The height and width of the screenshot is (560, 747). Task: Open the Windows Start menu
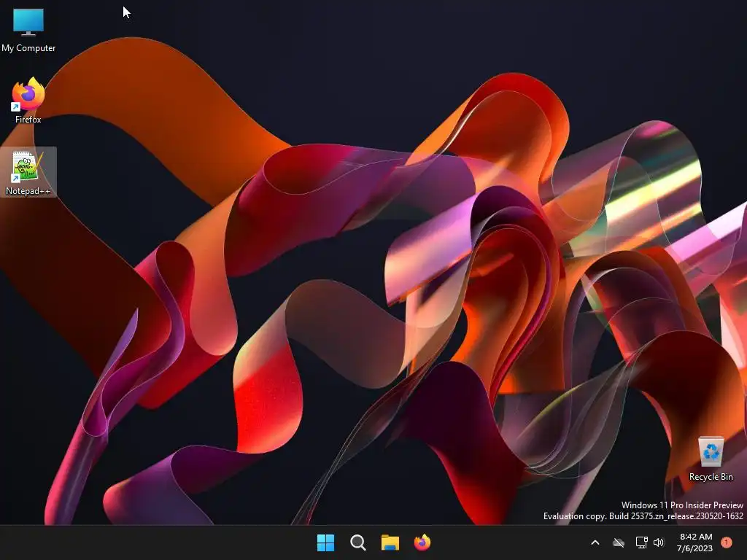[x=326, y=542]
